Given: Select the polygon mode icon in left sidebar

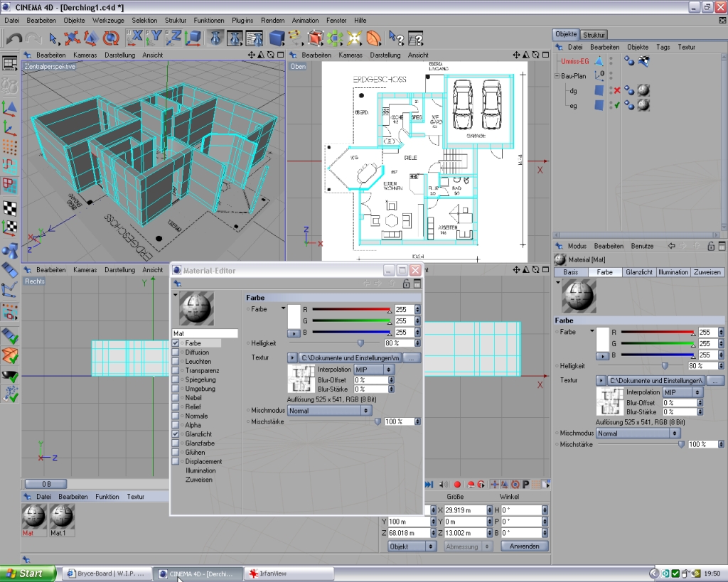Looking at the screenshot, I should (10, 185).
